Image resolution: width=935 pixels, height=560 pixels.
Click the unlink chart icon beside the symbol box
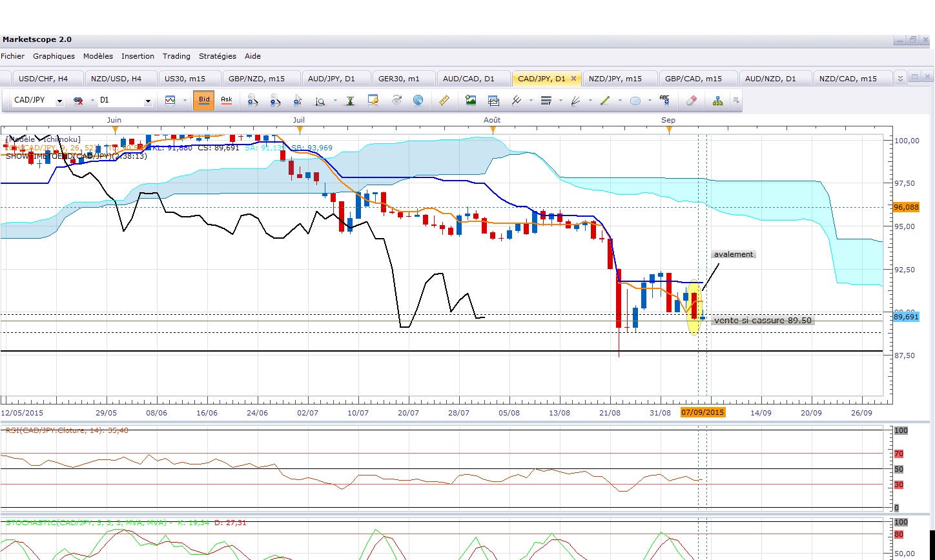tap(78, 101)
